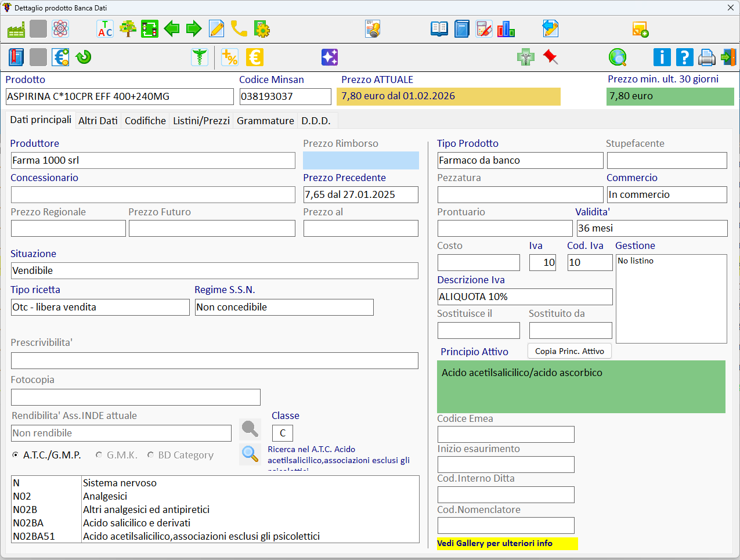The height and width of the screenshot is (560, 740).
Task: Click the Descrizione Iva field ALIQUOTA 10%
Action: [x=525, y=297]
